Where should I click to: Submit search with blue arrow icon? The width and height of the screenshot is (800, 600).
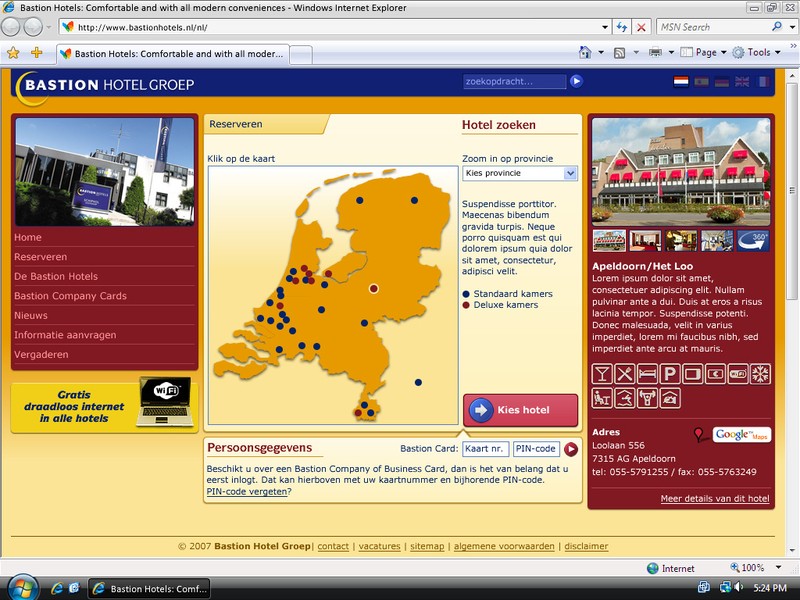point(576,82)
